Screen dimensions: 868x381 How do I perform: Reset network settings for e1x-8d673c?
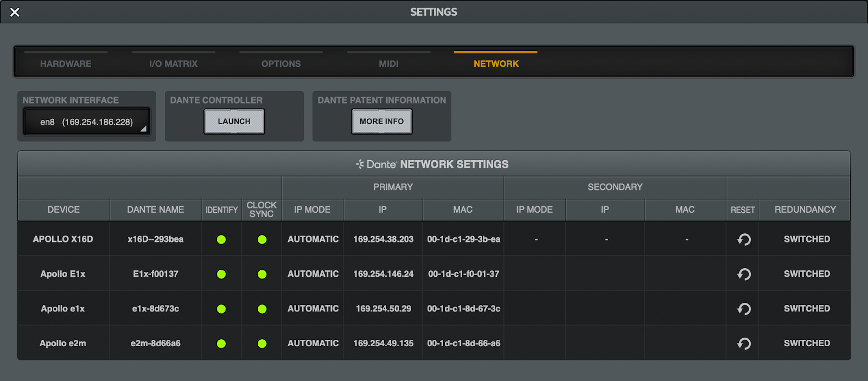click(x=744, y=309)
